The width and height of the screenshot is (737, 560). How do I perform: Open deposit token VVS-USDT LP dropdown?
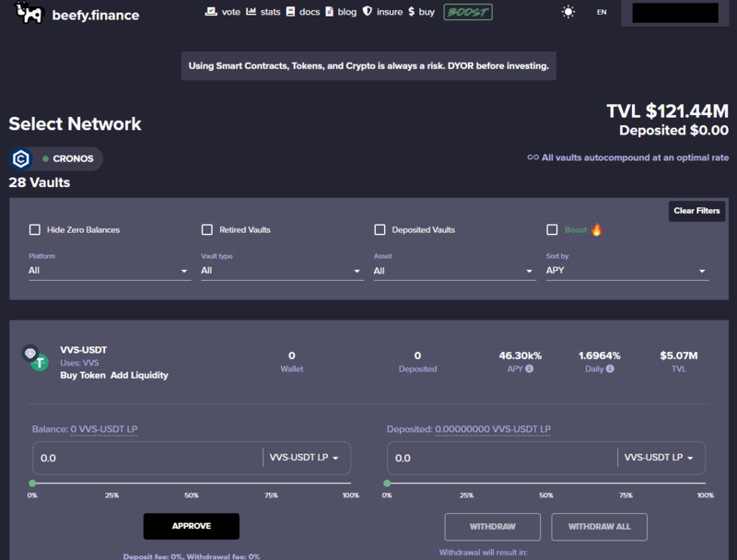tap(304, 458)
